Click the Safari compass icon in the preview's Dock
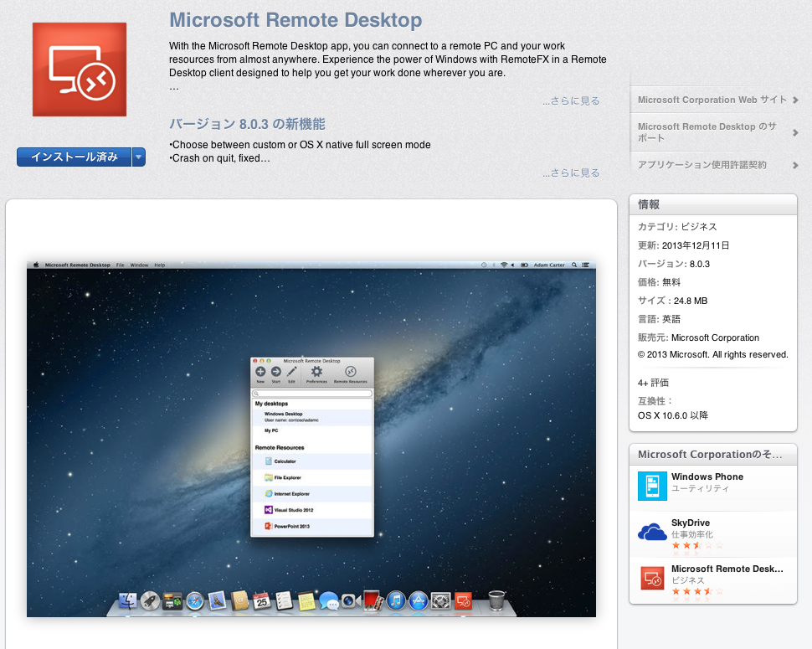This screenshot has height=649, width=812. tap(195, 600)
